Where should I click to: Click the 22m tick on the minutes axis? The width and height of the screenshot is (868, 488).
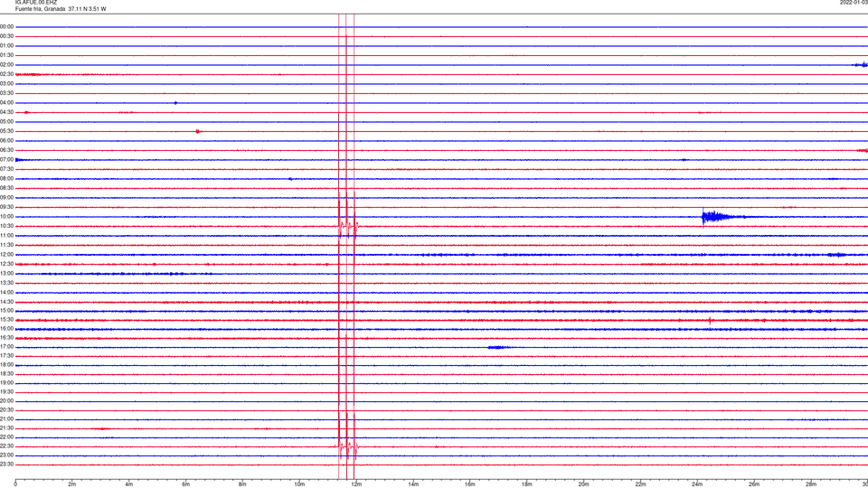pos(640,484)
